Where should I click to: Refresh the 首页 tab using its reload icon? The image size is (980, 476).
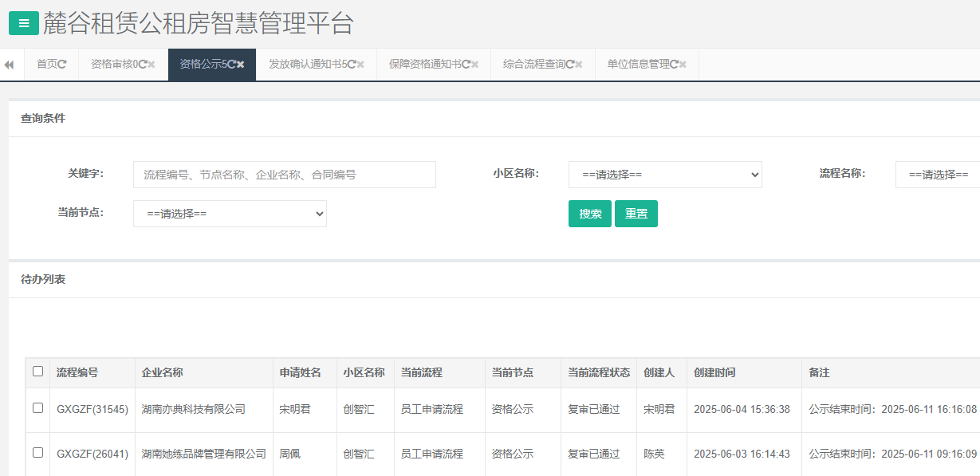[62, 65]
